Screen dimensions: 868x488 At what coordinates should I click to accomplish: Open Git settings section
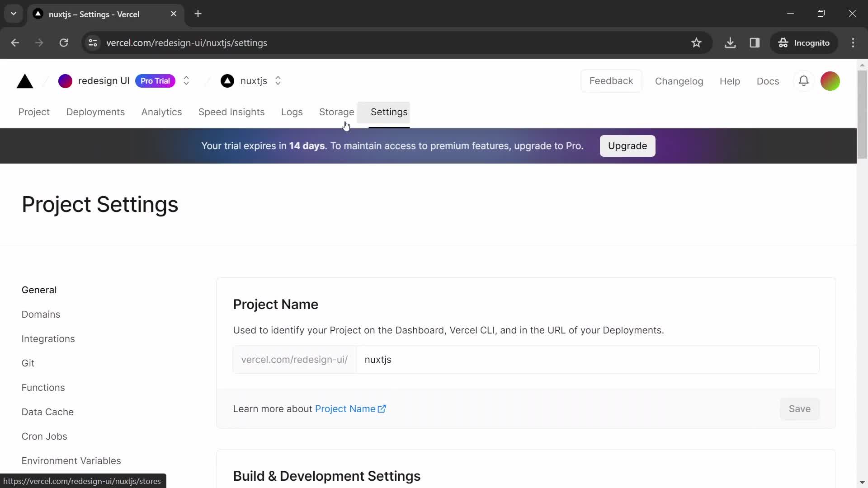pyautogui.click(x=28, y=363)
